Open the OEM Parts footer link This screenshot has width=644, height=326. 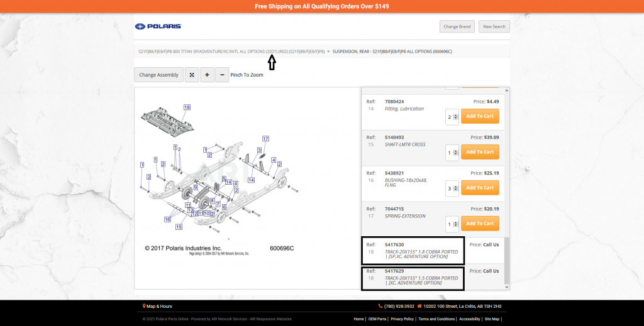click(376, 319)
